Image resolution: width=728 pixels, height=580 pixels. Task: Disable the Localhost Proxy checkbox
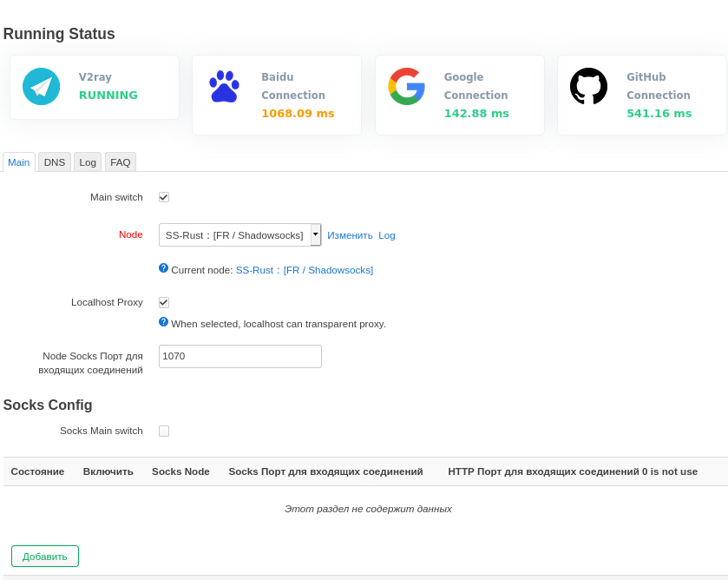click(x=164, y=302)
